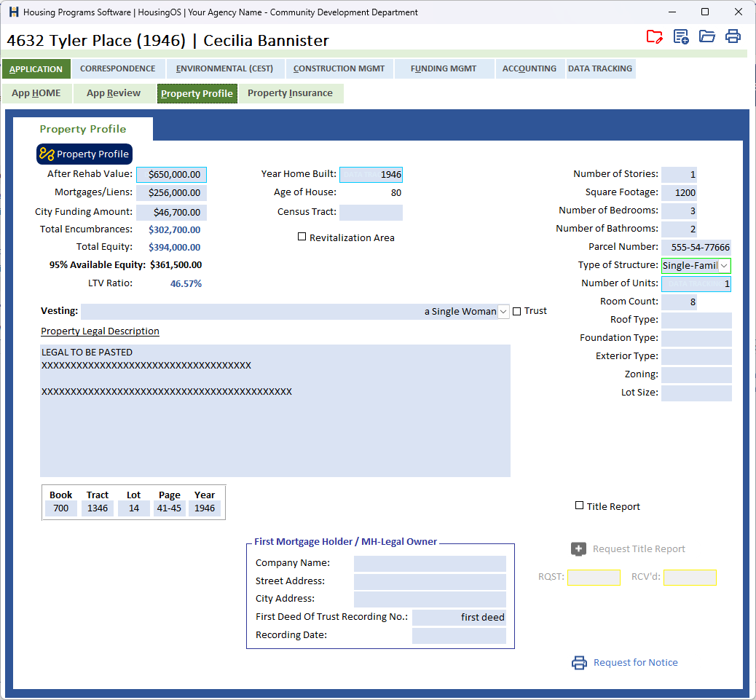Toggle the Revitalization Area checkbox
Image resolution: width=756 pixels, height=700 pixels.
(302, 237)
